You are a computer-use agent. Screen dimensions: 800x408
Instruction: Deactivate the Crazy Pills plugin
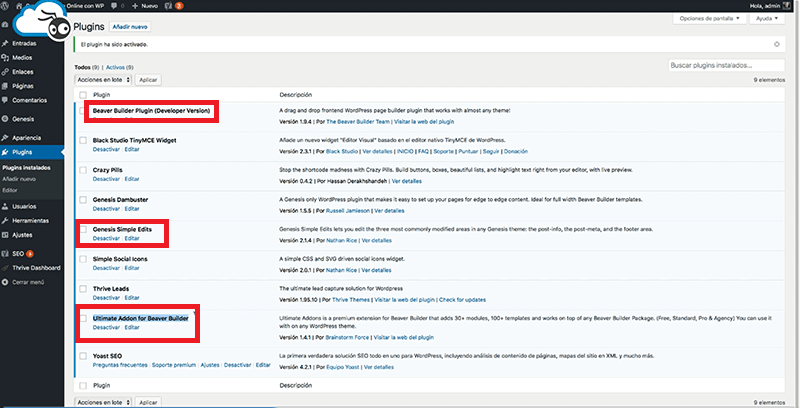tap(106, 179)
